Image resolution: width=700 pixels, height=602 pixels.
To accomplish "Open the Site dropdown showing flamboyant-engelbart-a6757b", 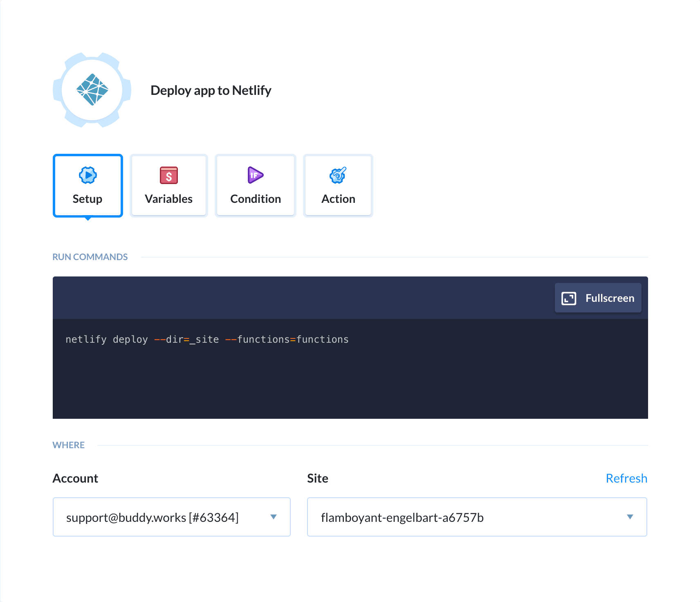I will coord(477,517).
